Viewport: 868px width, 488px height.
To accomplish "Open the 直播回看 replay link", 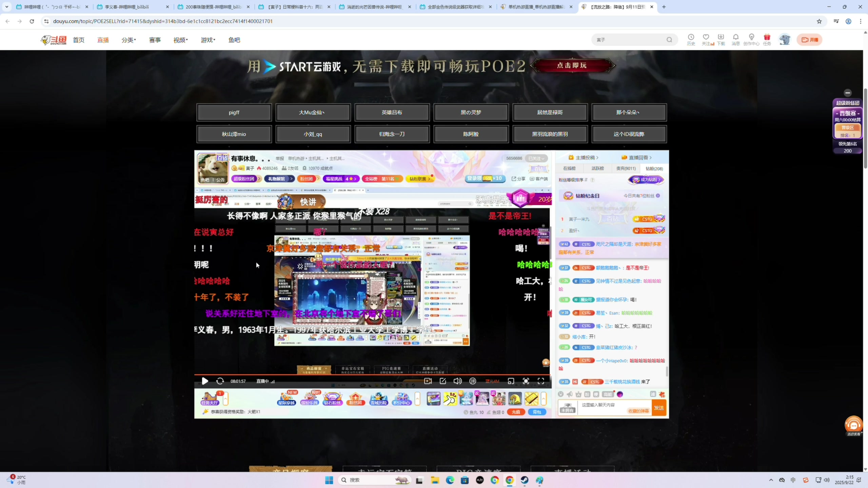I will [637, 158].
